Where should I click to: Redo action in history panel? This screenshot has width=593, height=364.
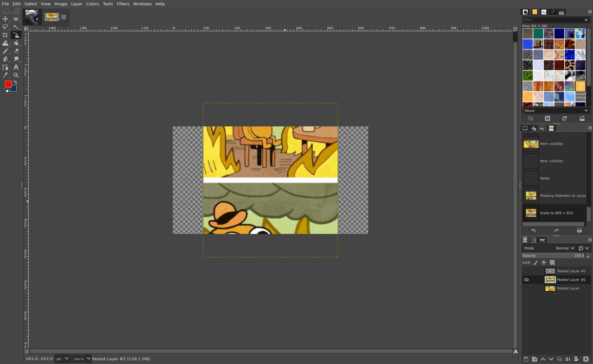point(556,230)
